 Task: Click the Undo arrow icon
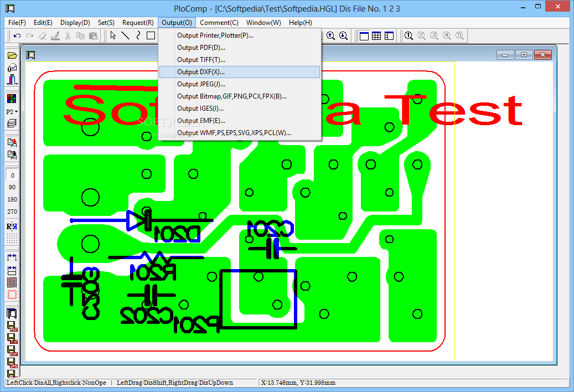17,36
